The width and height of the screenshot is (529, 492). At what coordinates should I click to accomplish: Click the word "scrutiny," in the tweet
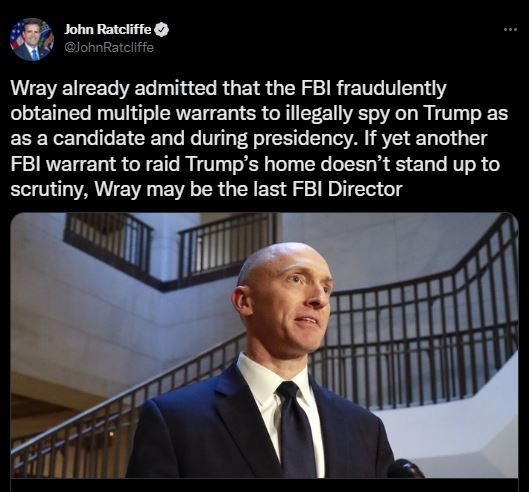point(50,190)
